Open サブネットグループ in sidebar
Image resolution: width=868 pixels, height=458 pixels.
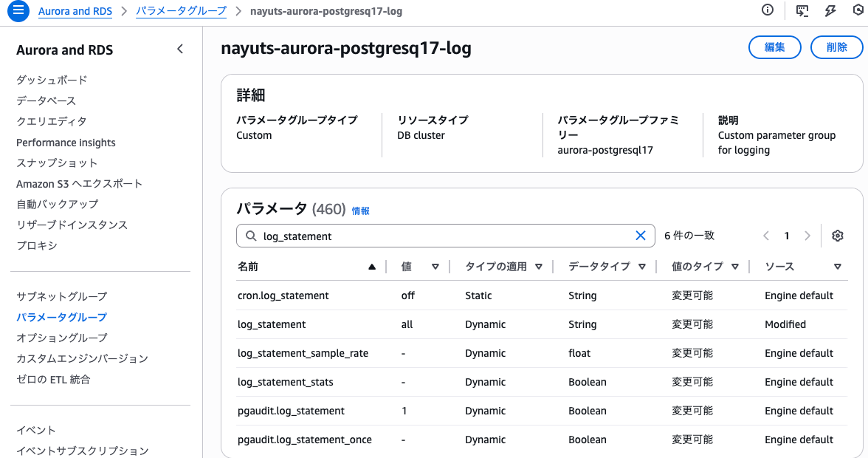pyautogui.click(x=61, y=296)
